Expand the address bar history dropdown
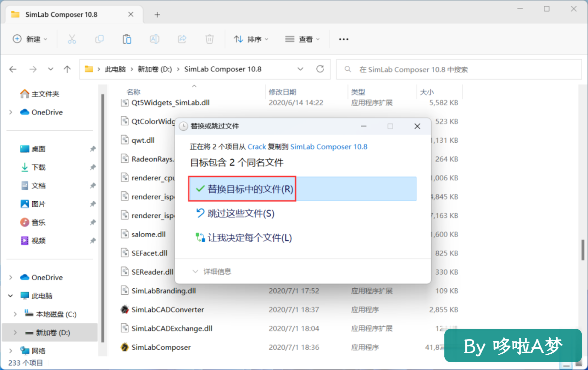 (x=300, y=69)
